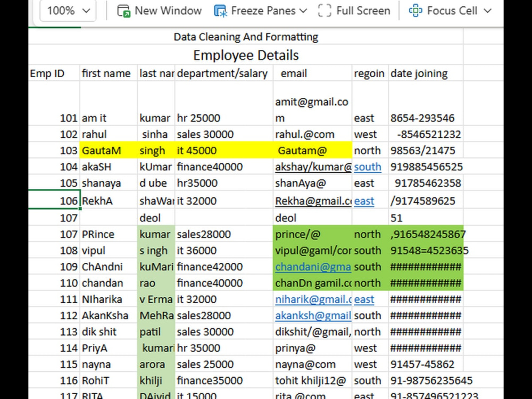Expand the Freeze Panes dropdown arrow
Image resolution: width=532 pixels, height=399 pixels.
tap(303, 11)
